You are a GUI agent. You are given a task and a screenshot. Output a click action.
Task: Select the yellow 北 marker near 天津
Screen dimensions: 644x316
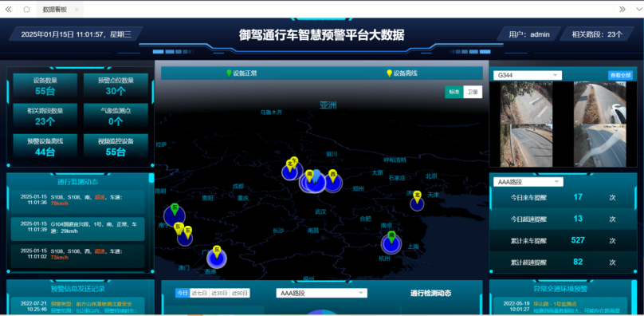418,196
